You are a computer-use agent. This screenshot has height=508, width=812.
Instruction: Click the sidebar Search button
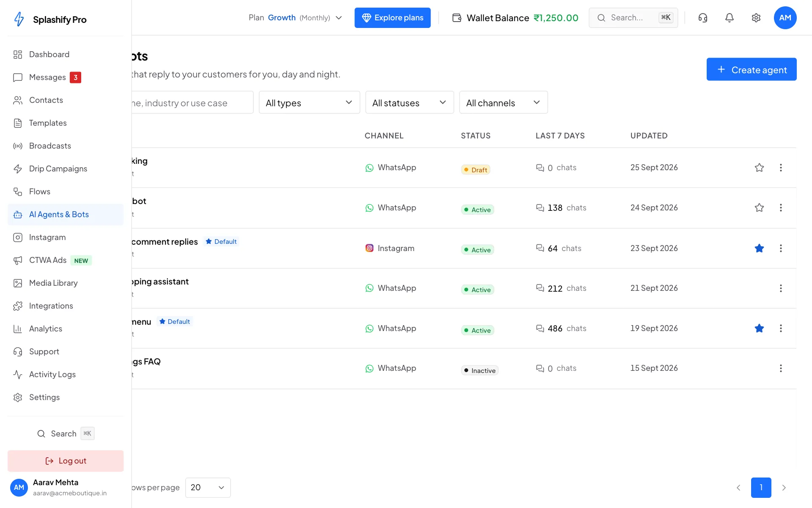click(66, 433)
